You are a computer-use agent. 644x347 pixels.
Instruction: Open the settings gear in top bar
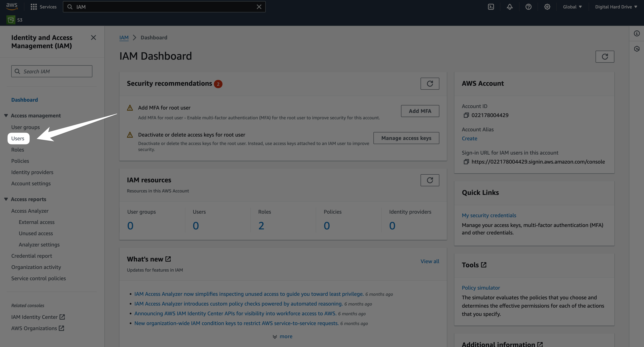tap(547, 7)
